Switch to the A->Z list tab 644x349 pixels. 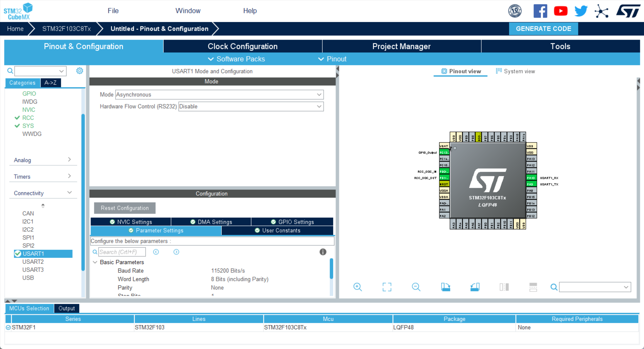[51, 83]
